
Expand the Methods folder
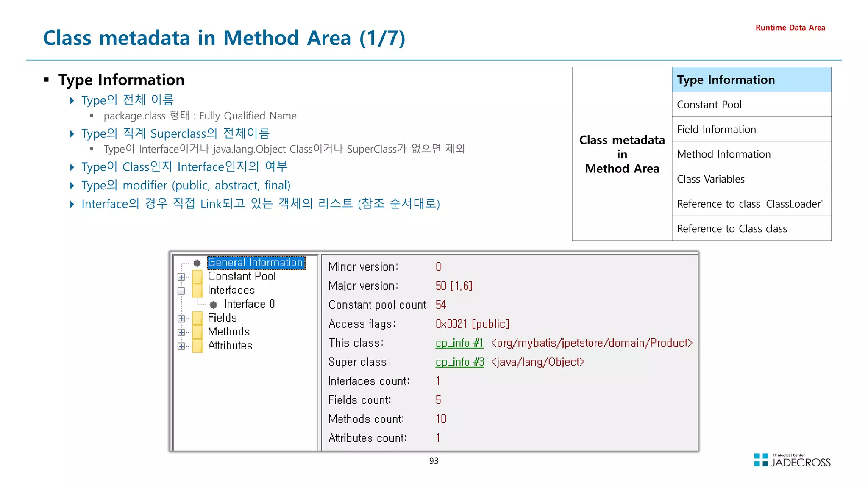click(x=181, y=333)
